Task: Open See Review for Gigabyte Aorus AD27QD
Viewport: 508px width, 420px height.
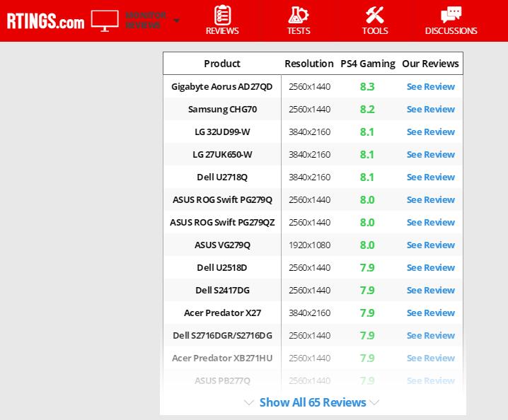Action: click(x=431, y=86)
